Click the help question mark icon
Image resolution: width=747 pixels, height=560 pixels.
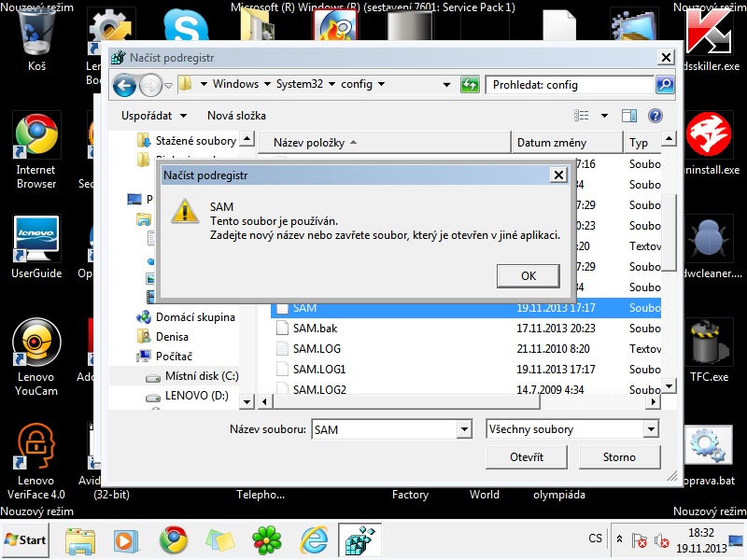point(655,116)
